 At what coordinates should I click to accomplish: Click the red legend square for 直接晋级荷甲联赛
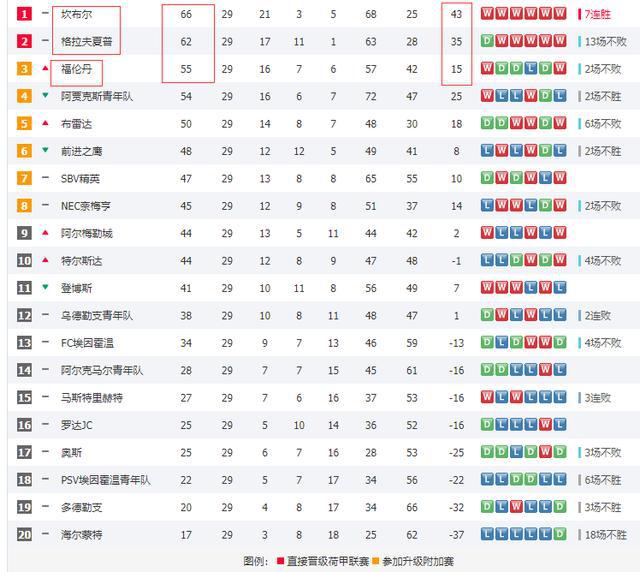[x=280, y=561]
